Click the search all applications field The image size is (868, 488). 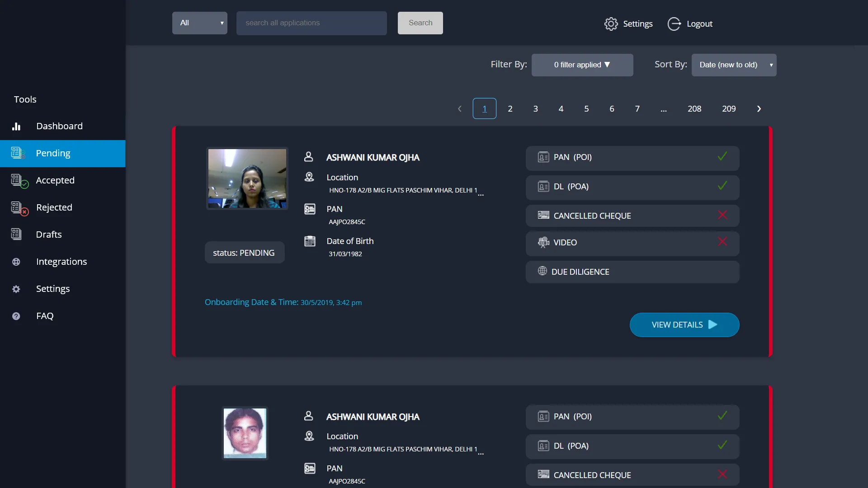pyautogui.click(x=311, y=23)
